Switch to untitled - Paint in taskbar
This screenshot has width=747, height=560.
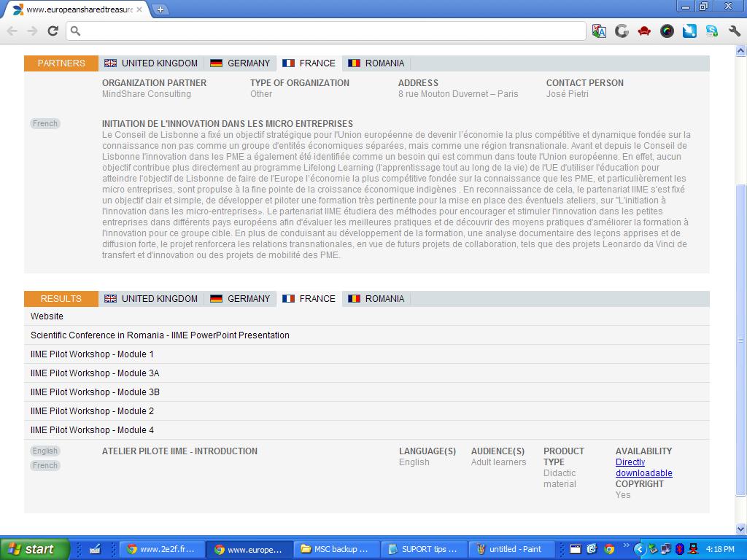pyautogui.click(x=513, y=549)
